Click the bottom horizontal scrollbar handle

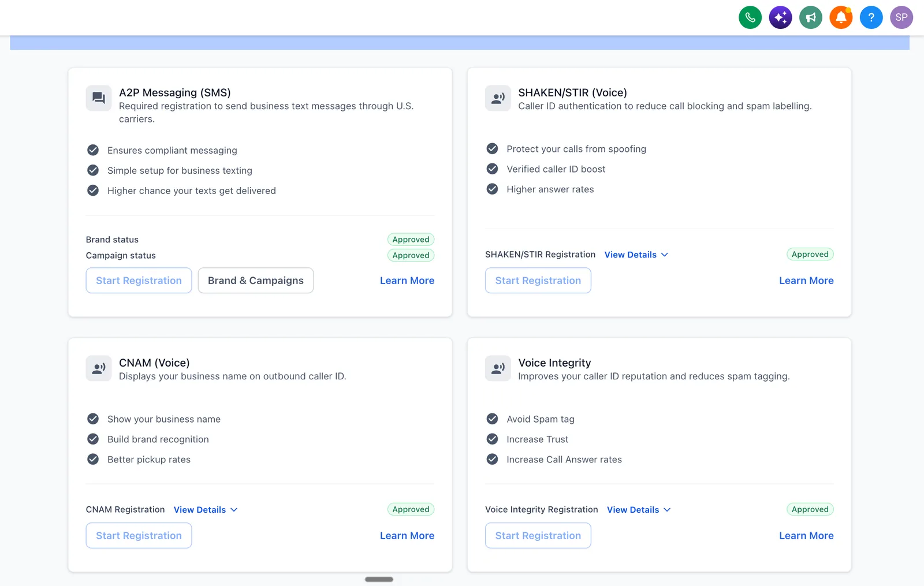click(379, 579)
